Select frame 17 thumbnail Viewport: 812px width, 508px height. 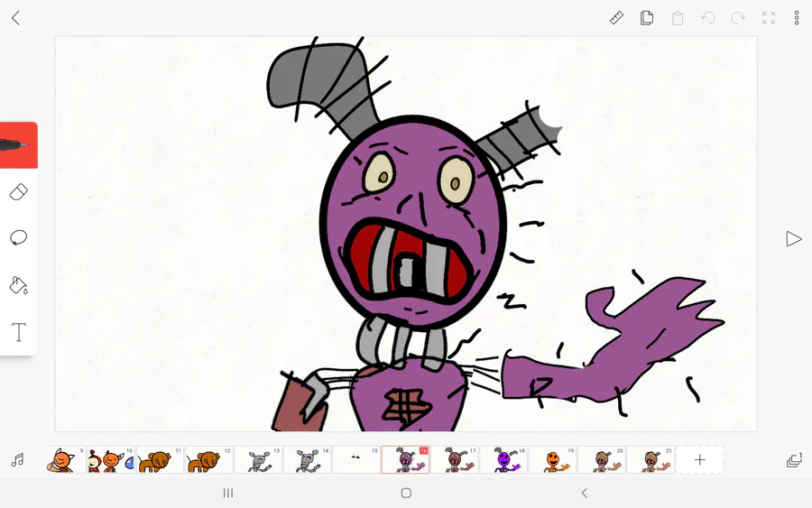pos(454,460)
